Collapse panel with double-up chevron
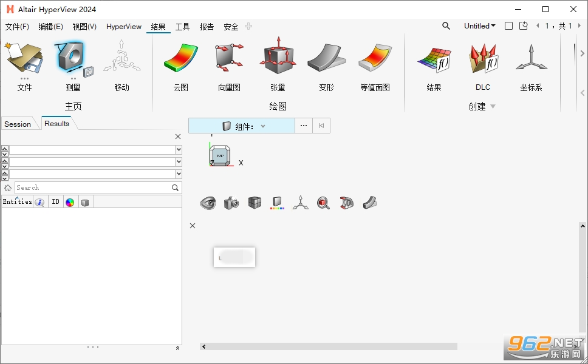 click(177, 348)
